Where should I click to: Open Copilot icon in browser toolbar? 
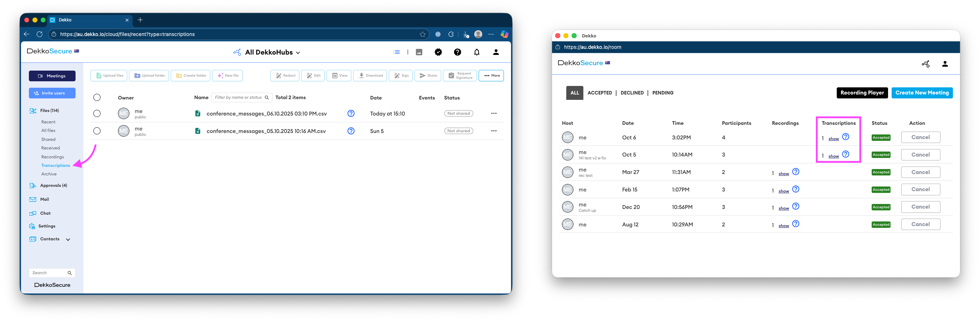(504, 34)
